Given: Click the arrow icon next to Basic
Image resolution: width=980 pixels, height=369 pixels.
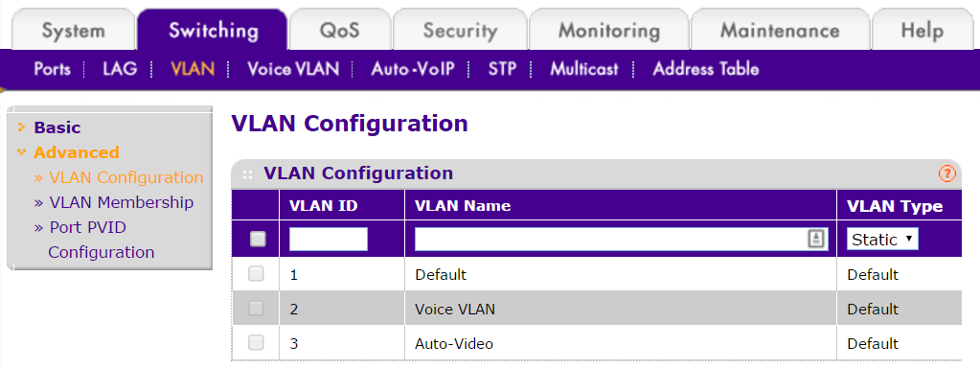Looking at the screenshot, I should tap(22, 127).
